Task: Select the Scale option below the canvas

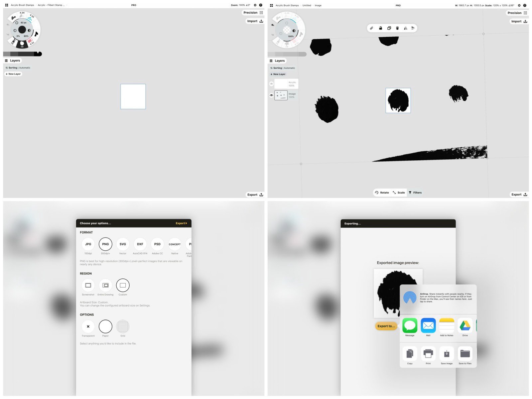Action: coord(399,193)
